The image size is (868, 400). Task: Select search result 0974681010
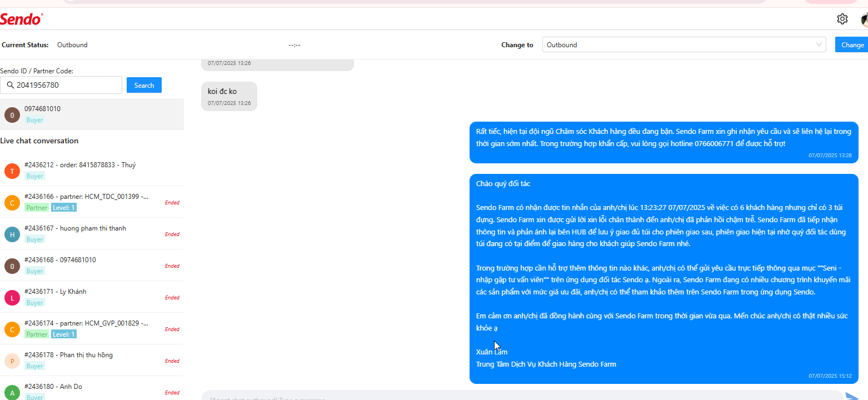[92, 114]
